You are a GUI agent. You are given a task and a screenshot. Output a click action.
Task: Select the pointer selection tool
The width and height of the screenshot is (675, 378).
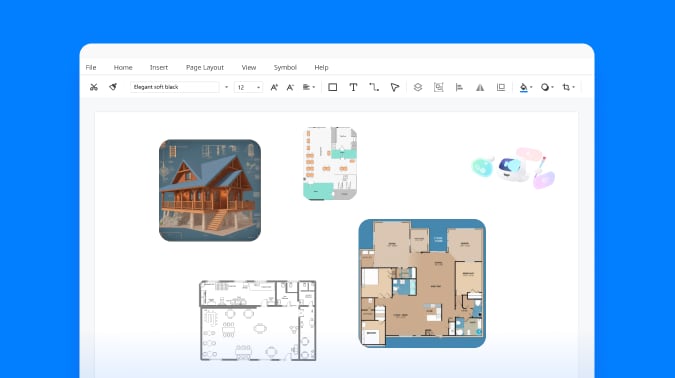coord(394,87)
